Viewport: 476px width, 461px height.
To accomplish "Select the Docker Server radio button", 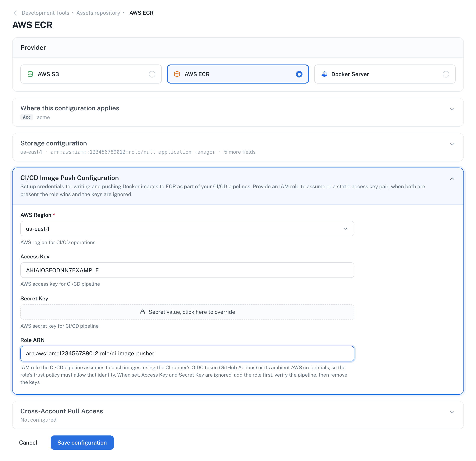I will 446,74.
